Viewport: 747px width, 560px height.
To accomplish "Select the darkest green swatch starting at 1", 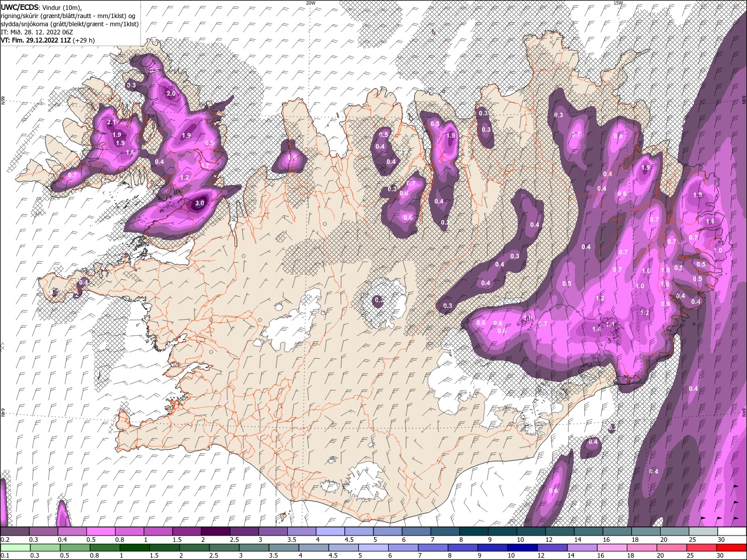I will tap(134, 548).
